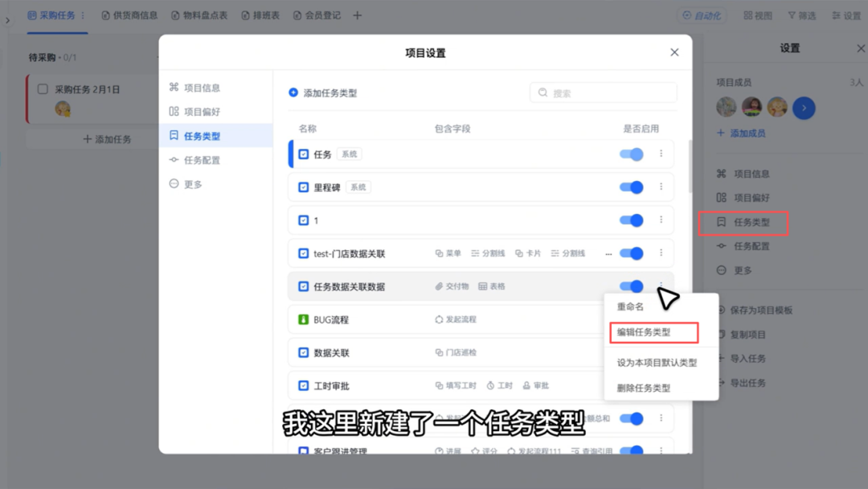The width and height of the screenshot is (868, 489).
Task: Click the 发起流程 field in BUG流程 row
Action: pyautogui.click(x=456, y=319)
